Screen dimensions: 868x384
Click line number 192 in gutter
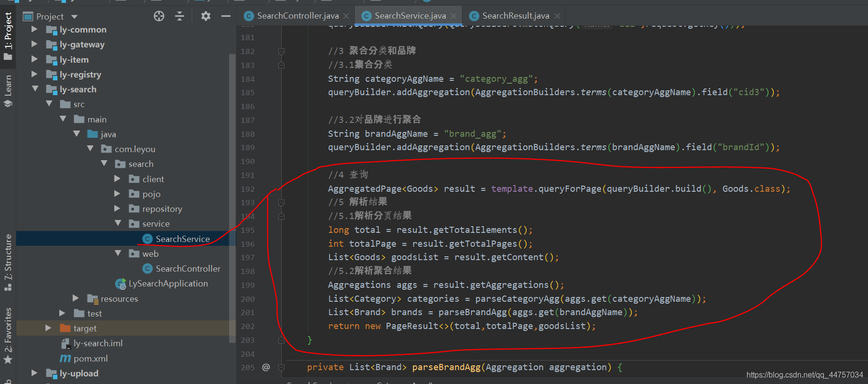(247, 189)
